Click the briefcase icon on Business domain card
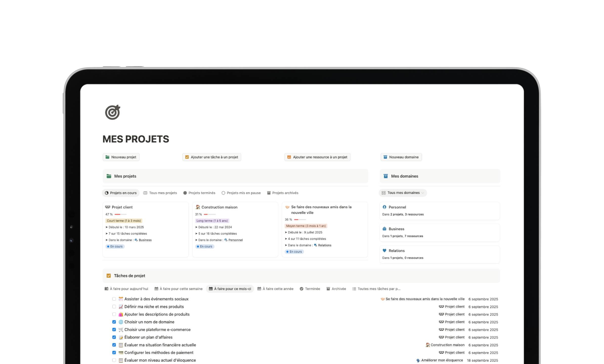 coord(384,229)
